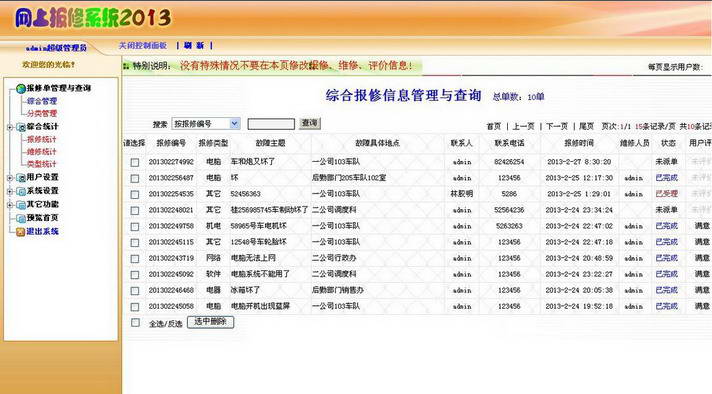Click the folder icon beside 综合统计
The width and height of the screenshot is (712, 394).
(20, 127)
